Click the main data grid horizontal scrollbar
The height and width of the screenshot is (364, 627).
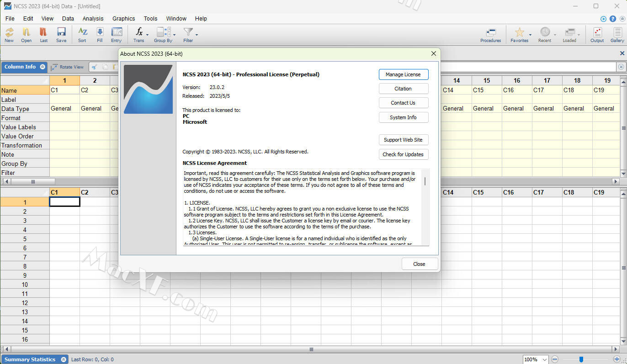pyautogui.click(x=312, y=349)
